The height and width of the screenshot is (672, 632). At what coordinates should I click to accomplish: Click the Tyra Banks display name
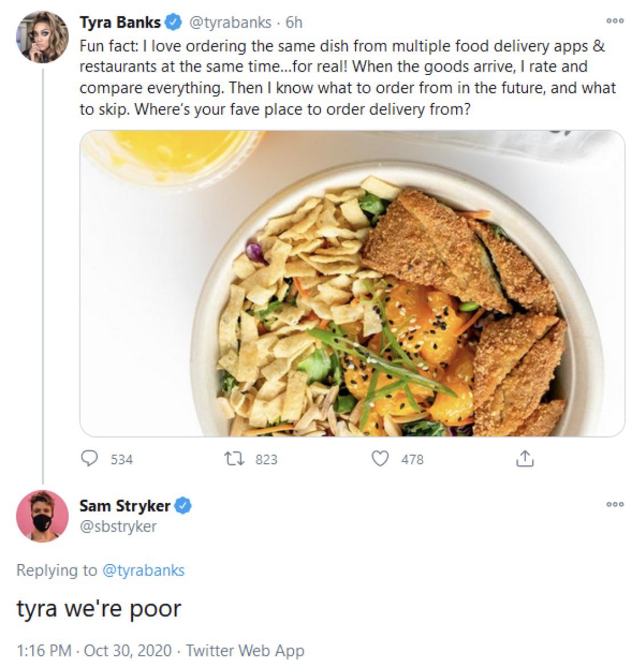point(120,23)
